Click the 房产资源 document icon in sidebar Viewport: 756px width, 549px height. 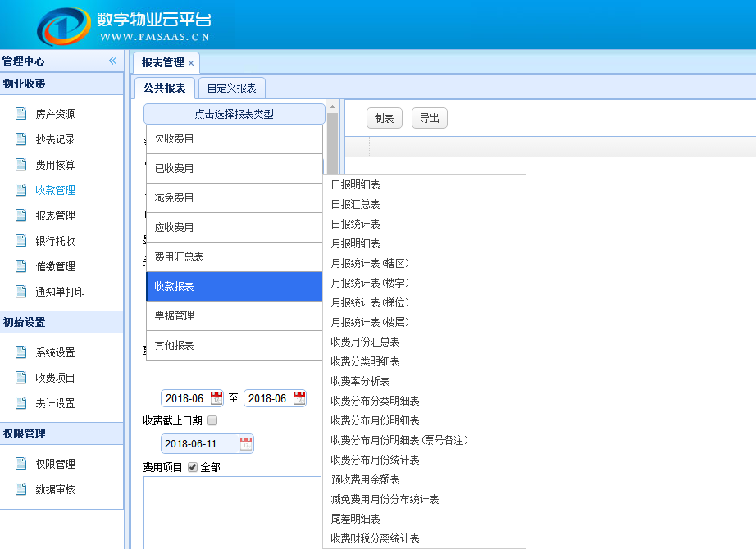(x=20, y=114)
